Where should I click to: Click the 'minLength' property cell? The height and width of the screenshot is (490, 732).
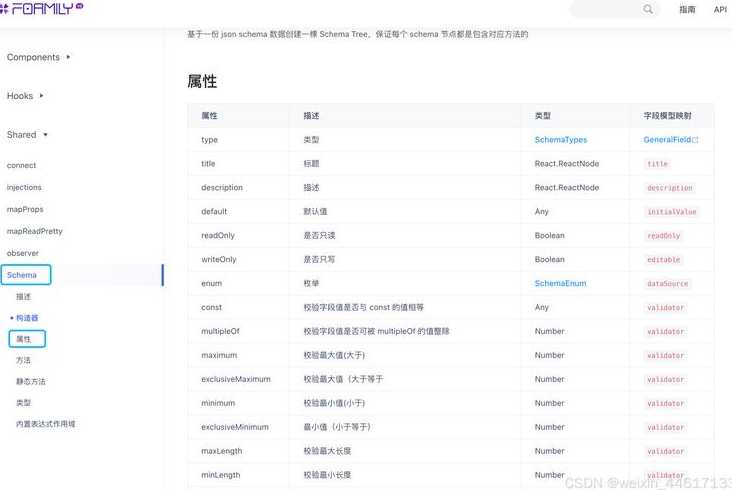pos(239,475)
